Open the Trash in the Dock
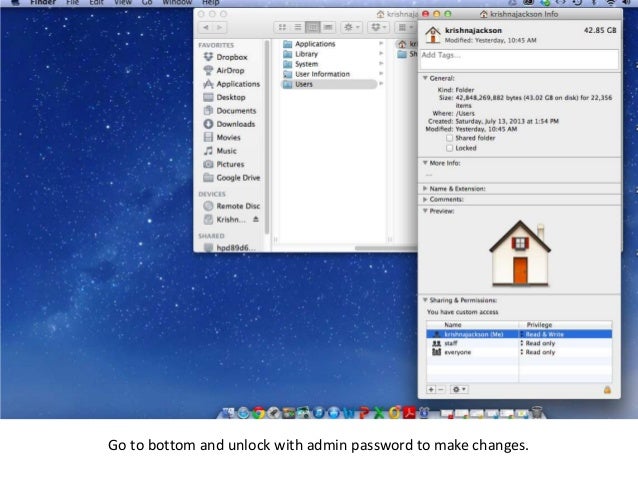The image size is (638, 479). pos(537,413)
